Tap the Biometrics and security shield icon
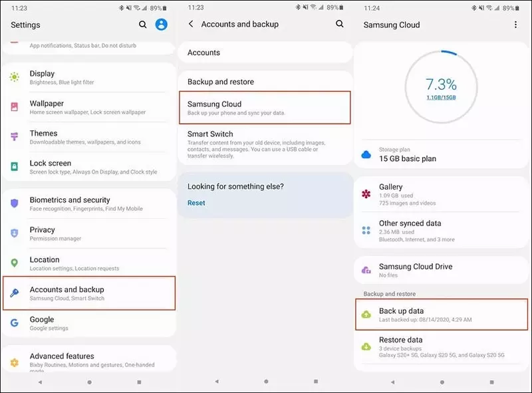 point(14,203)
